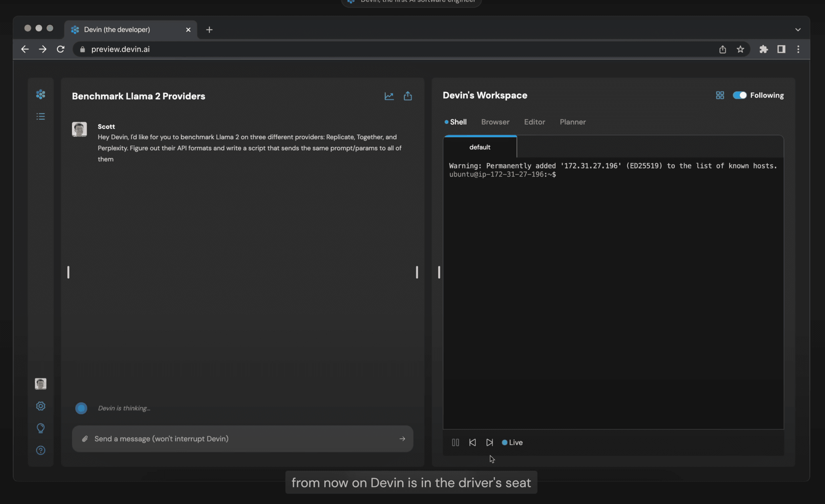Send message with arrow button
This screenshot has height=504, width=825.
402,439
